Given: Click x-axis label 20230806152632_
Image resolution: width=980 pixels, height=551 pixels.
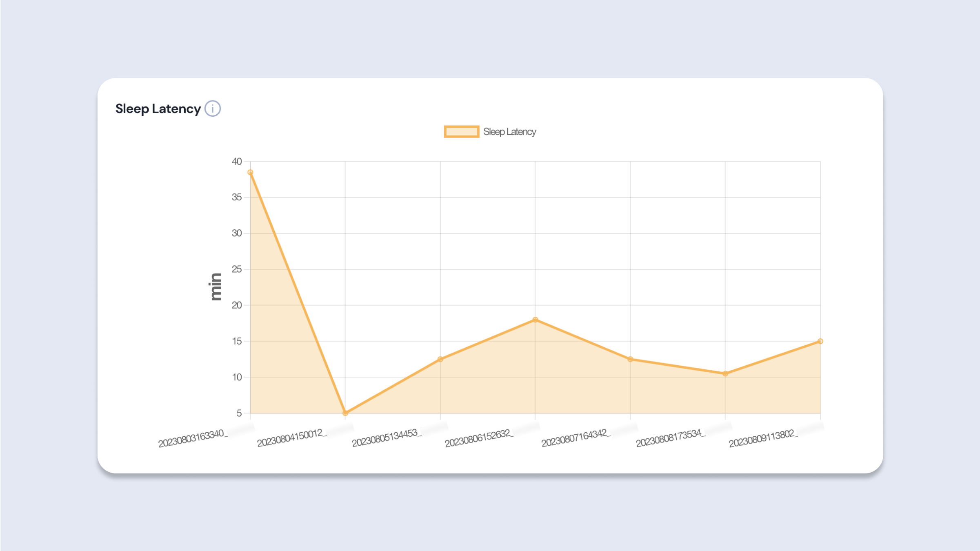Looking at the screenshot, I should coord(480,438).
